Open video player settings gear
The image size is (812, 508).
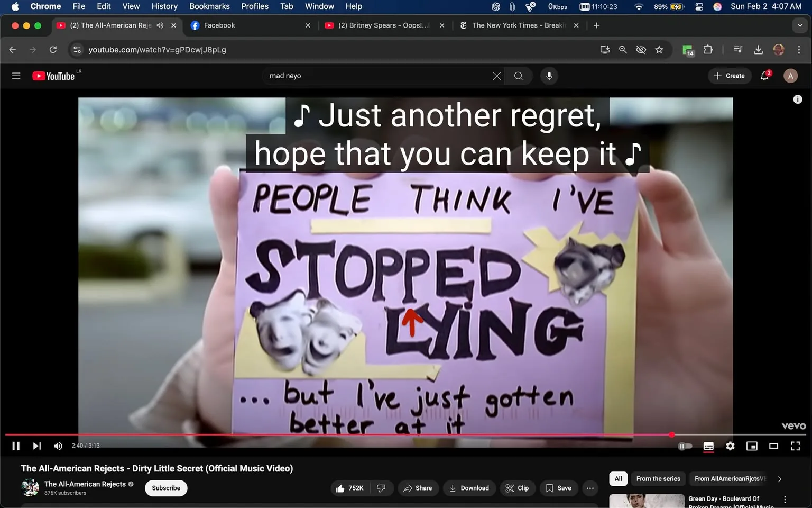730,446
